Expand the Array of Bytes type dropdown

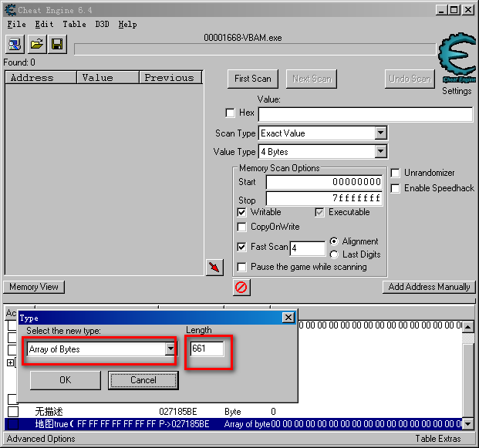(170, 349)
